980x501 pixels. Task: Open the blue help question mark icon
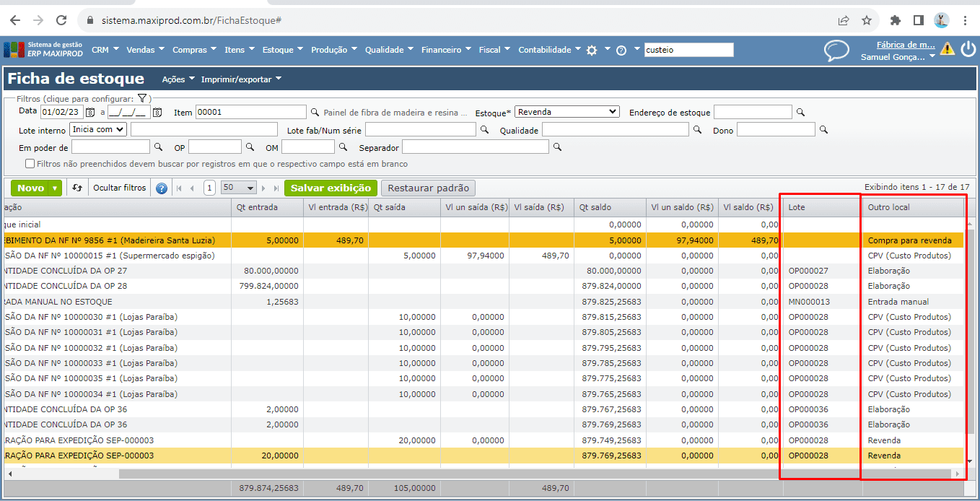(x=161, y=188)
